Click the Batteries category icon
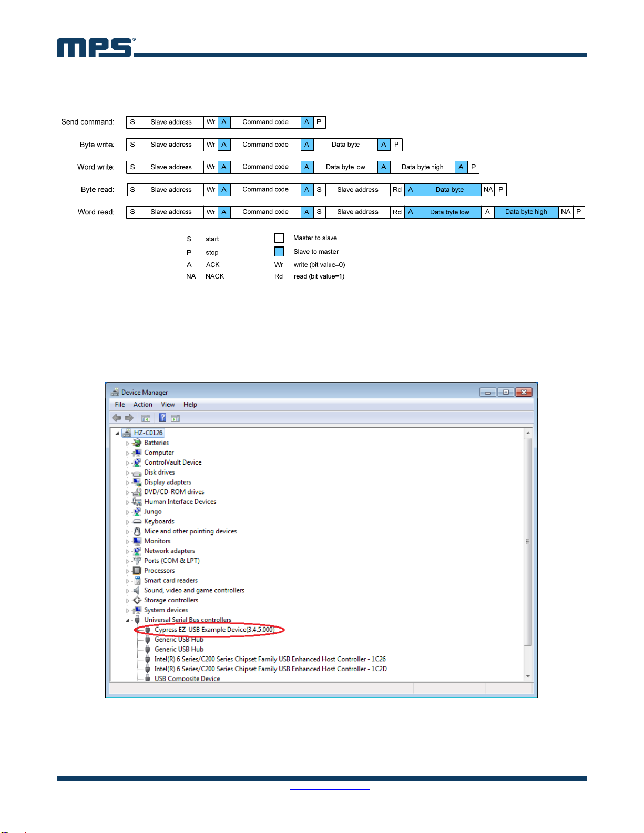644x833 pixels. click(137, 443)
